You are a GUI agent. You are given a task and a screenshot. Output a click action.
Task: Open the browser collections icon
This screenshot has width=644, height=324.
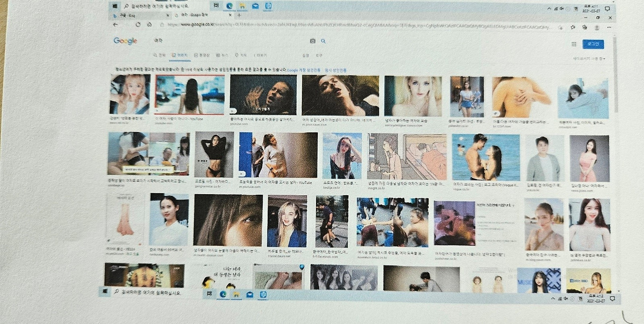click(584, 27)
